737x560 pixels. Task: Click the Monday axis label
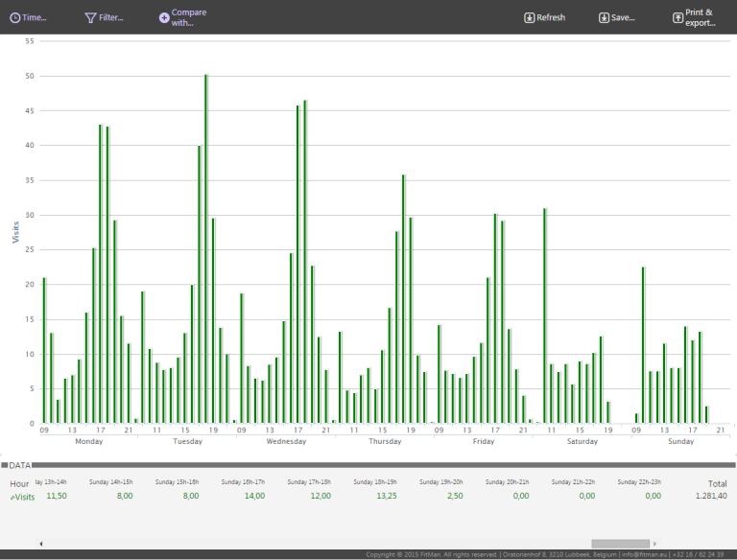pyautogui.click(x=89, y=441)
